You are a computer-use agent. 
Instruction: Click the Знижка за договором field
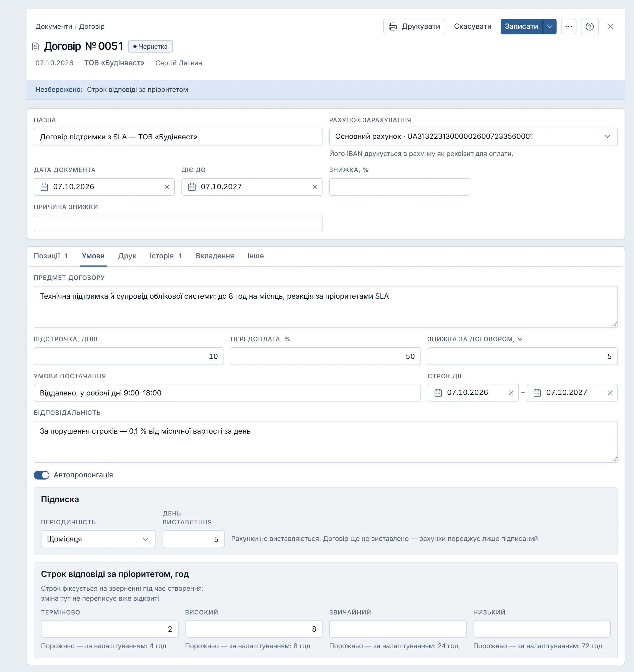click(523, 356)
